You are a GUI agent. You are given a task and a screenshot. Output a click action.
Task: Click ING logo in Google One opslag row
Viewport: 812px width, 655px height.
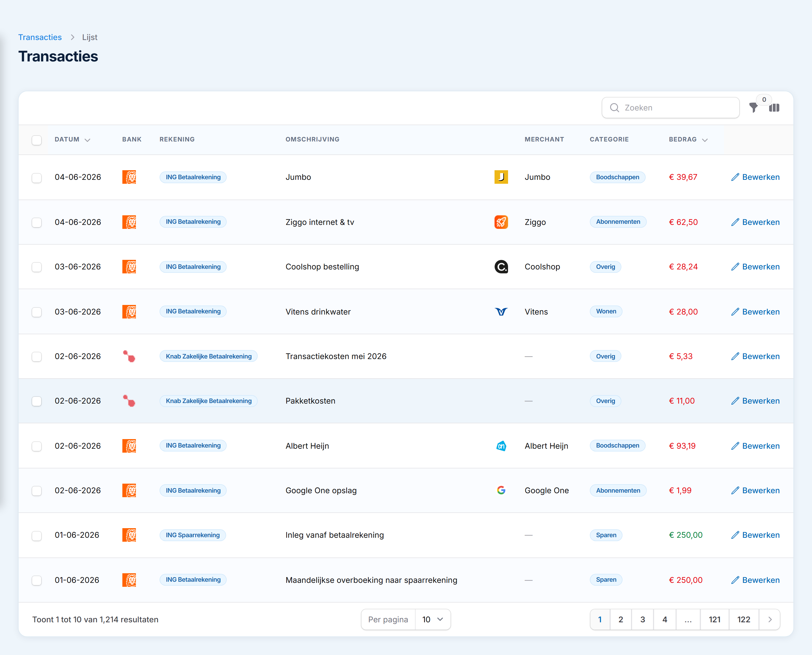129,490
